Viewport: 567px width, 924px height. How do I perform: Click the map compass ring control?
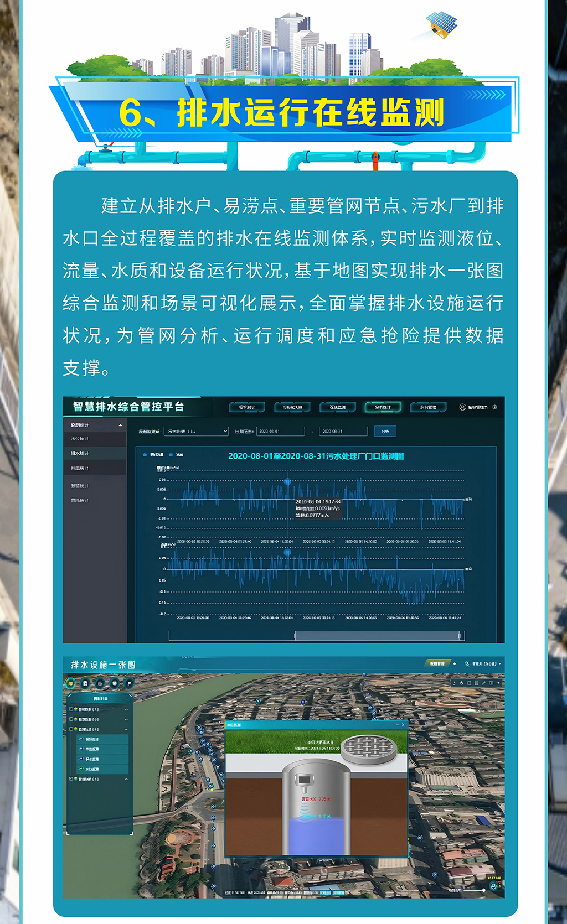487,704
